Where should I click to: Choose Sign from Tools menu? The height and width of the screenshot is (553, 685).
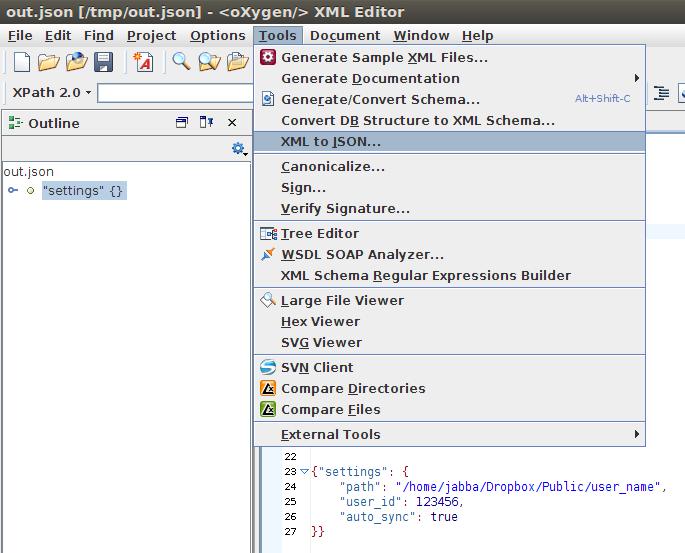pyautogui.click(x=450, y=187)
